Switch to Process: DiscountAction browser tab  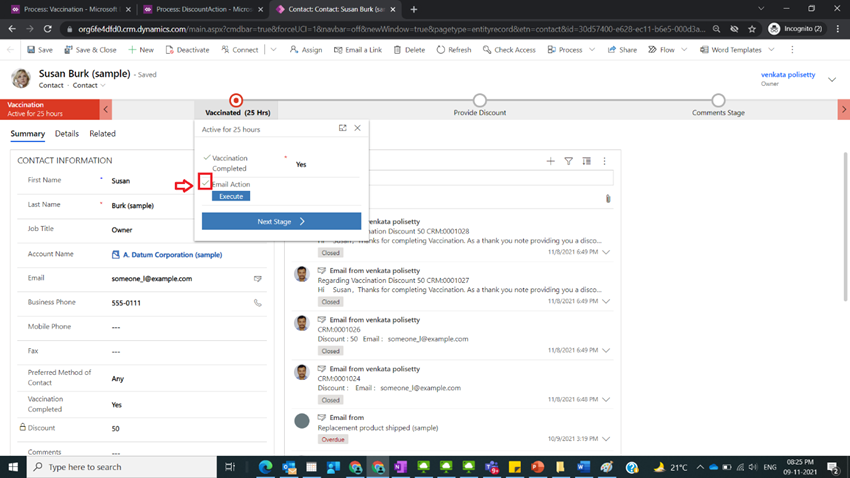[202, 9]
